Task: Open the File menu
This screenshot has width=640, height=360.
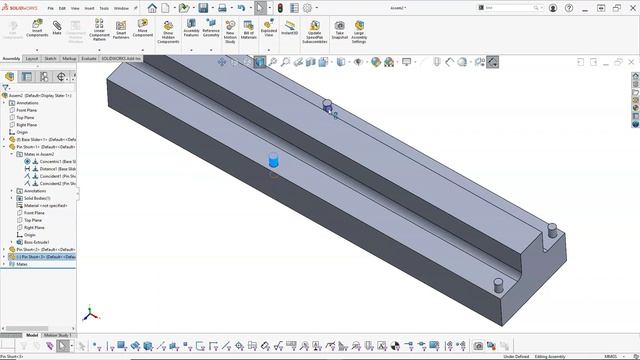Action: [51, 8]
